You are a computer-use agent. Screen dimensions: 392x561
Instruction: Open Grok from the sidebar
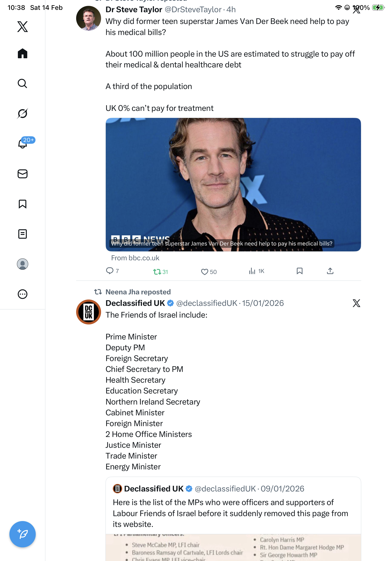point(23,113)
